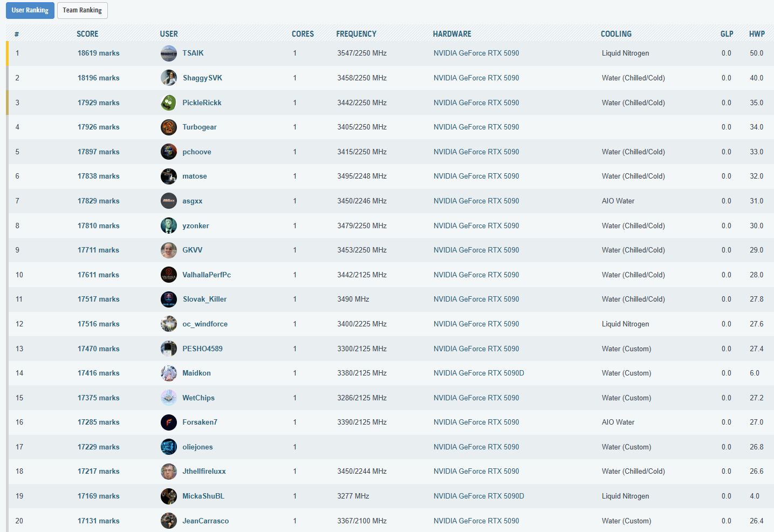The image size is (774, 532).
Task: Click WetChips's avatar icon
Action: (x=168, y=398)
